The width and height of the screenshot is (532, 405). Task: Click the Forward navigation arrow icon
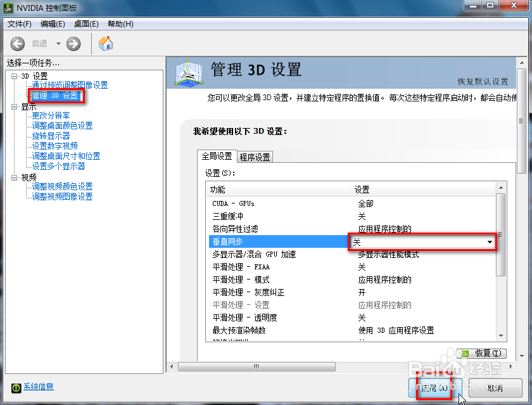(x=73, y=44)
